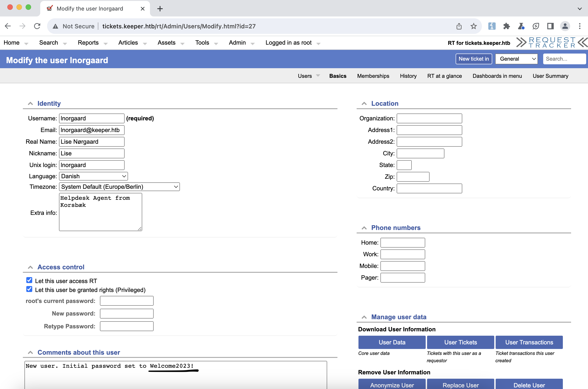The width and height of the screenshot is (588, 389).
Task: Click the Email input field
Action: pyautogui.click(x=92, y=130)
